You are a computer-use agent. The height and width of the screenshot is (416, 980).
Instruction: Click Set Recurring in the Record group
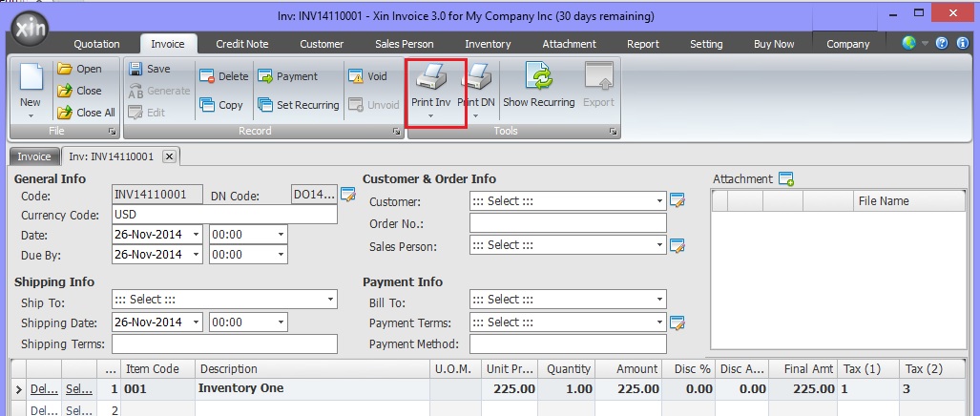pyautogui.click(x=299, y=105)
